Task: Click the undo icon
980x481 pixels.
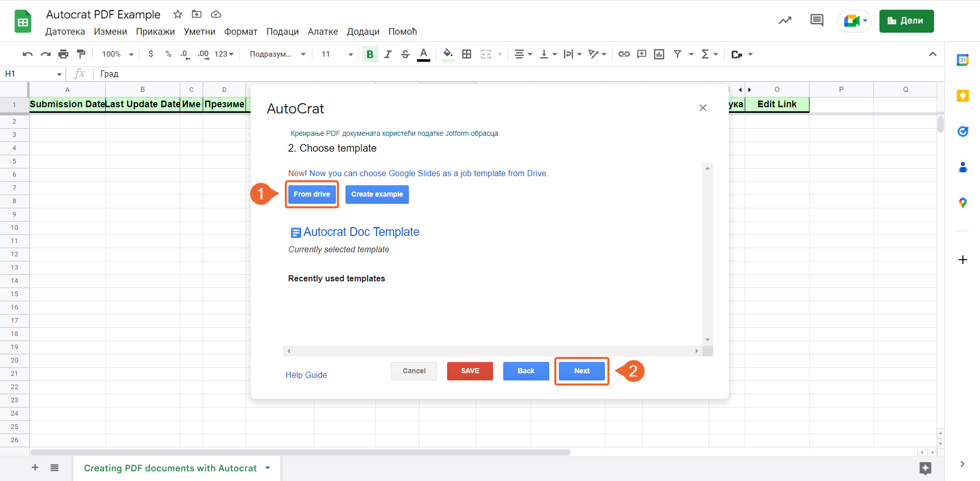Action: [28, 54]
